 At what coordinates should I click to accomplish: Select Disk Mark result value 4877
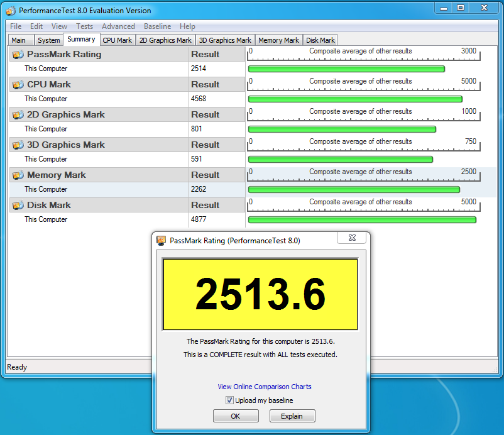pyautogui.click(x=199, y=219)
